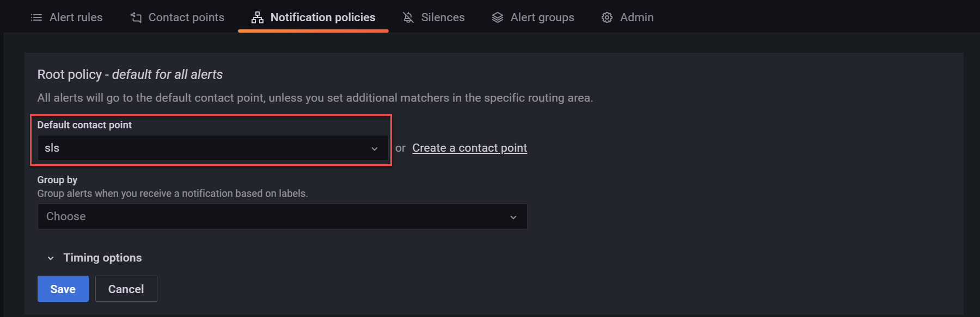Follow the Create a contact point link
980x317 pixels.
[469, 147]
